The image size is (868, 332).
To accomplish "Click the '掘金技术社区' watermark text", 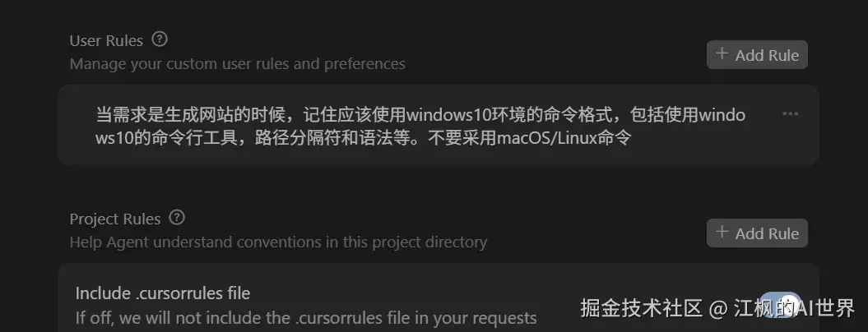I will pos(642,309).
